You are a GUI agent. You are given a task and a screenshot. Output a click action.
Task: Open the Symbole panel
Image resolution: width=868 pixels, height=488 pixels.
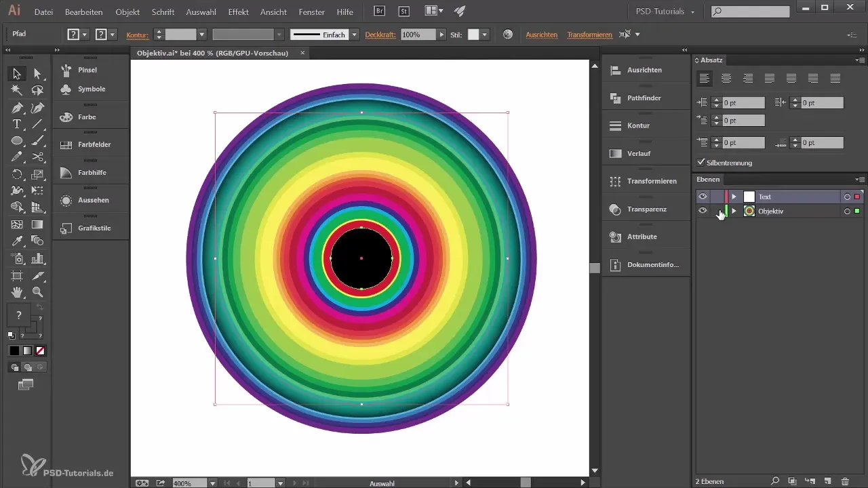pos(91,89)
